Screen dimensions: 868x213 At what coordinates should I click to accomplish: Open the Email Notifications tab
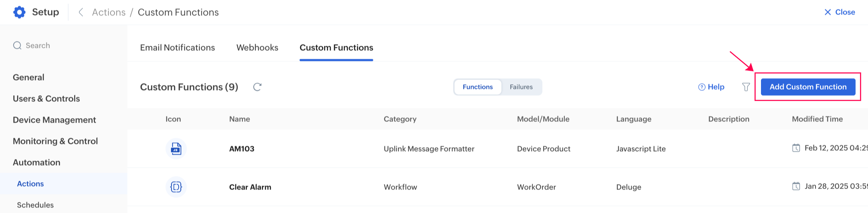pos(177,48)
